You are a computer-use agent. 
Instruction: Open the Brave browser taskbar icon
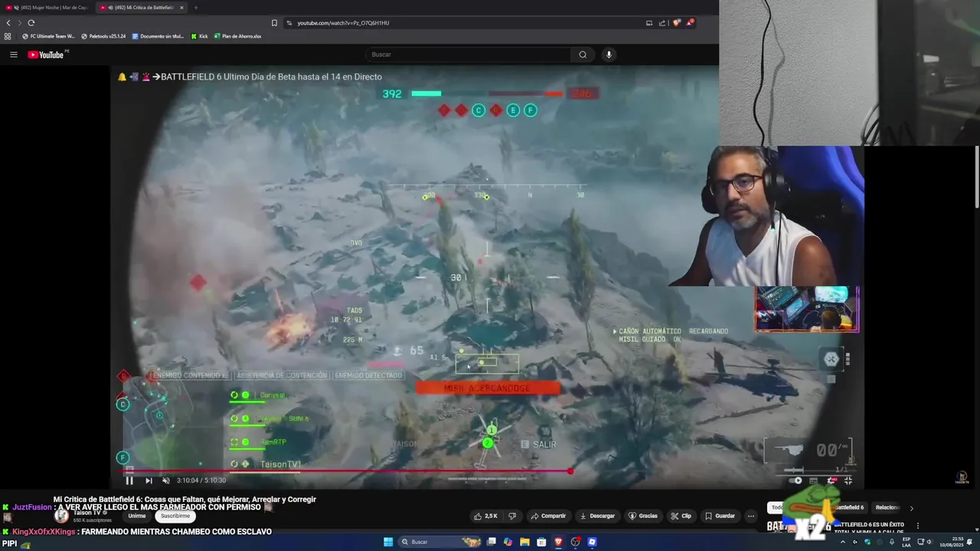(x=558, y=542)
